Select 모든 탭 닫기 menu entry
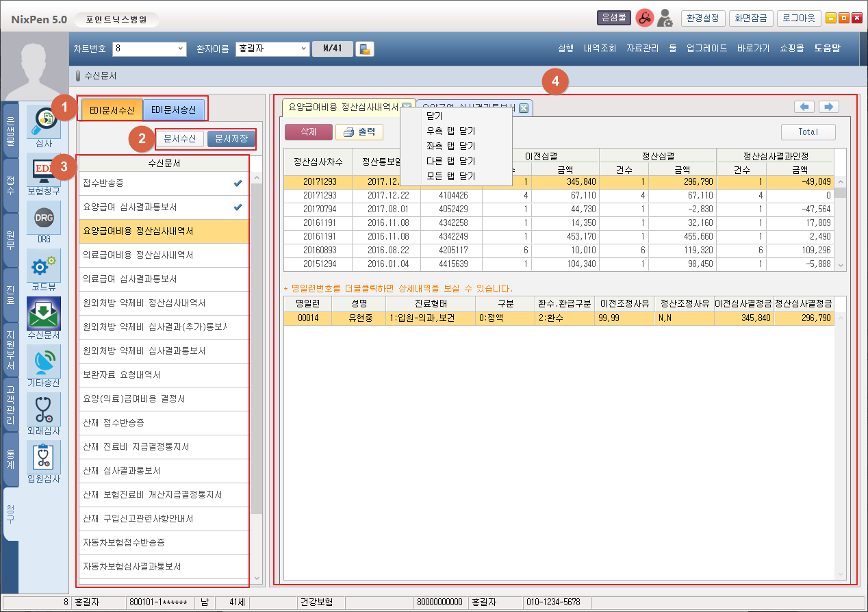 pyautogui.click(x=450, y=176)
